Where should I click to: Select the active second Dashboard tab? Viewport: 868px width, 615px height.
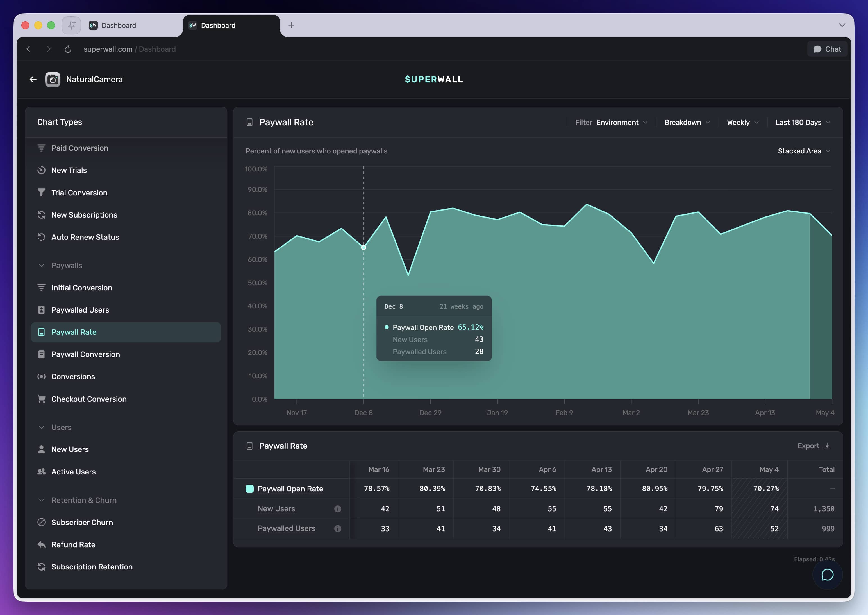[231, 25]
